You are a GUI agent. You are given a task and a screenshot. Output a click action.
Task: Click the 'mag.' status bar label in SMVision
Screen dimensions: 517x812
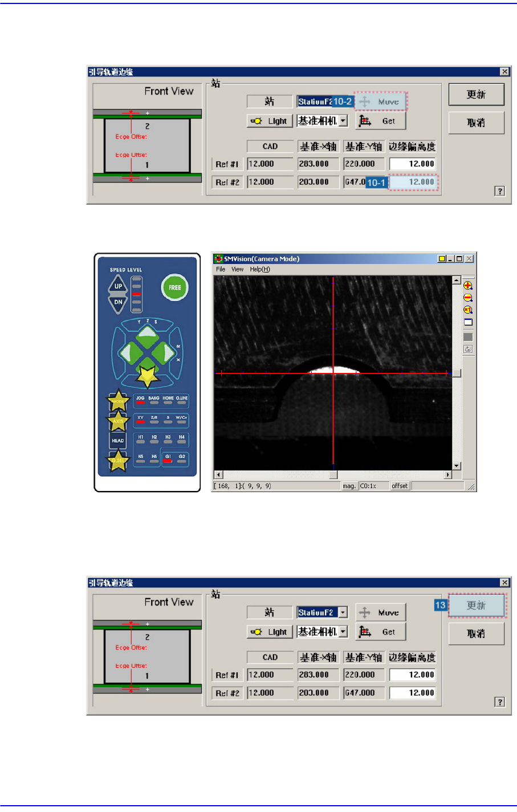tap(349, 486)
